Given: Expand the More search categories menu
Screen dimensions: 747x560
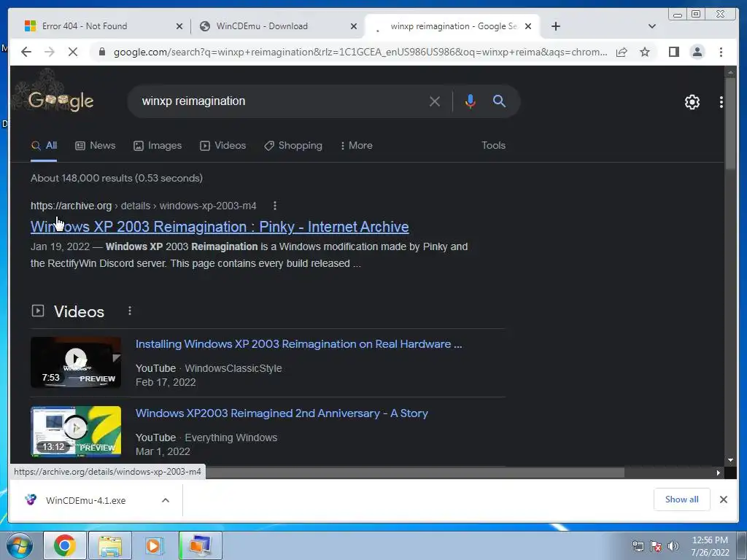Looking at the screenshot, I should [357, 146].
